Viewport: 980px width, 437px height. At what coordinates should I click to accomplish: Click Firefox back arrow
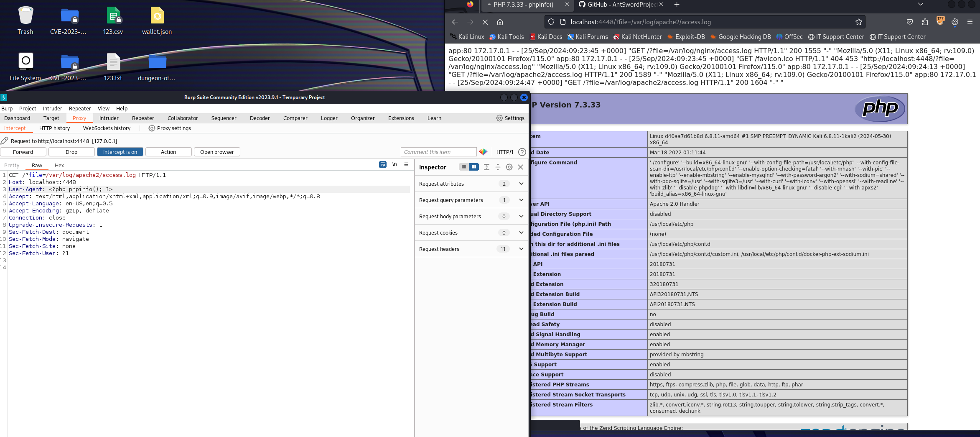point(455,22)
